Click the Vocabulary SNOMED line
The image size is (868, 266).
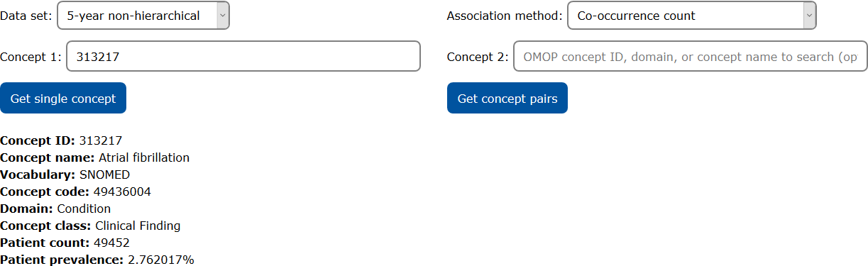[x=65, y=174]
